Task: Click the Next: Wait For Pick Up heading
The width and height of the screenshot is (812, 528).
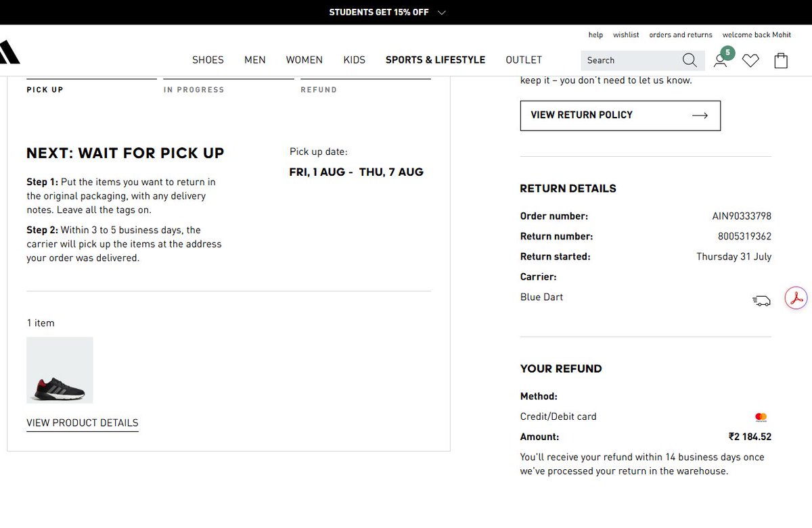Action: pyautogui.click(x=125, y=153)
